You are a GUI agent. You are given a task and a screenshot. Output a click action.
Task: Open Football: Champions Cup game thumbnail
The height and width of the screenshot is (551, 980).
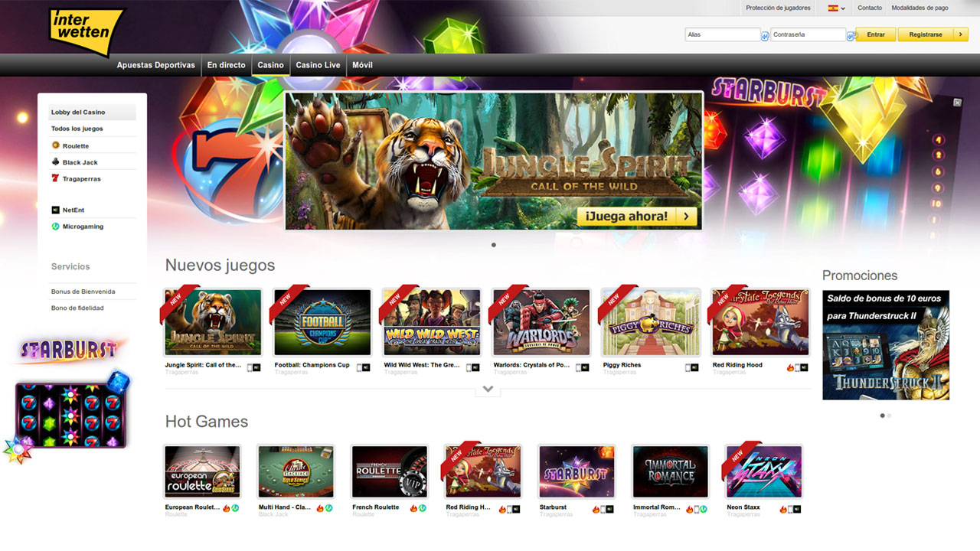(322, 322)
